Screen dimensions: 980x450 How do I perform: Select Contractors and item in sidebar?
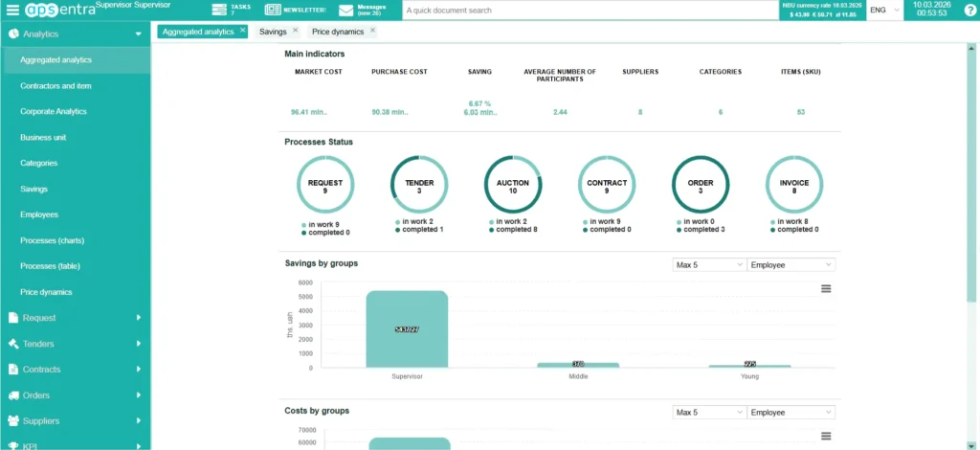56,85
